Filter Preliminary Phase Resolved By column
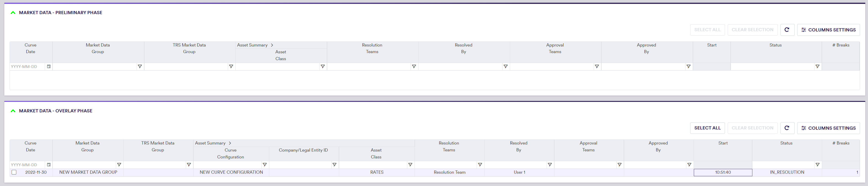The height and width of the screenshot is (186, 868). [x=505, y=67]
